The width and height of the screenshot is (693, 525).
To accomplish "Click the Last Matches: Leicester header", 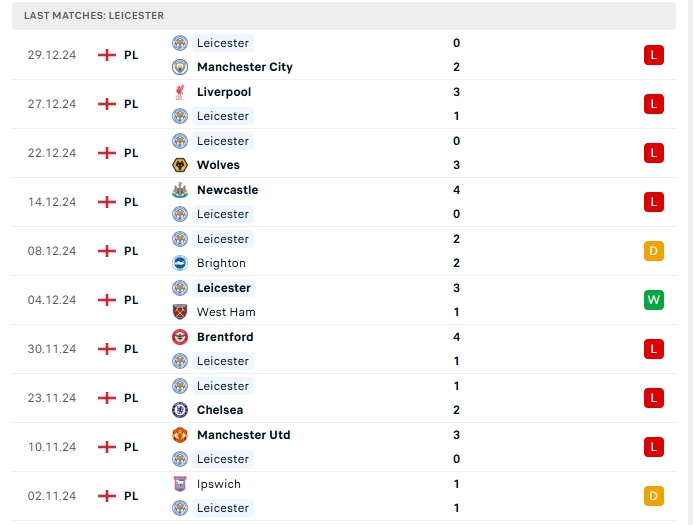I will (x=94, y=16).
